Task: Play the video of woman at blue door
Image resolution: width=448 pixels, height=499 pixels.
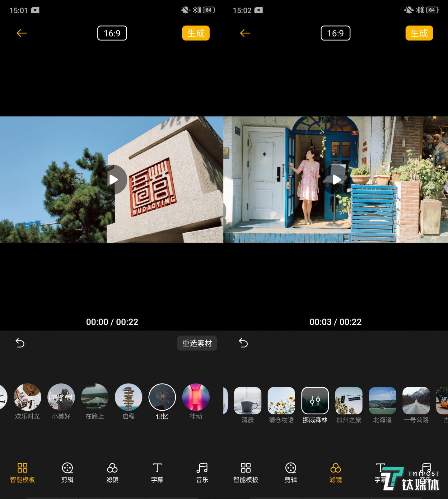Action: click(x=337, y=180)
